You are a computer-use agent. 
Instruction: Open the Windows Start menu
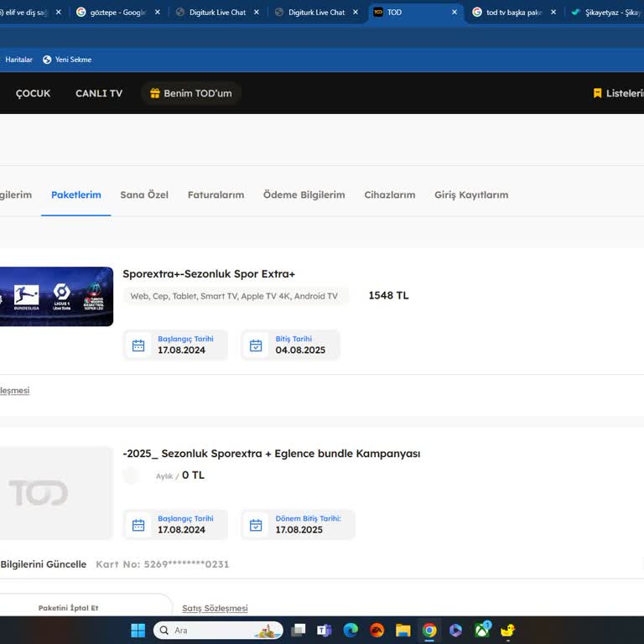tap(138, 630)
